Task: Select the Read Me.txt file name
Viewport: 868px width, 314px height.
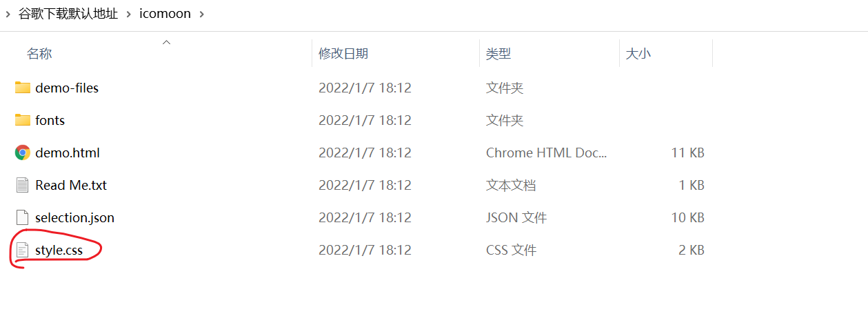Action: coord(71,185)
